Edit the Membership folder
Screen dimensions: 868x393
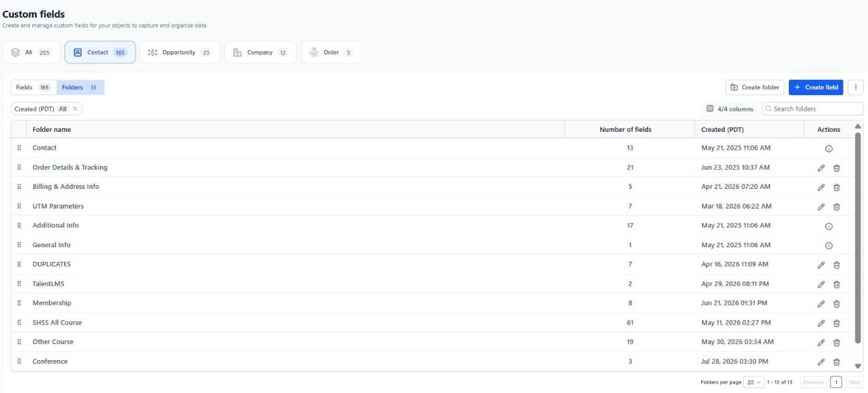821,304
